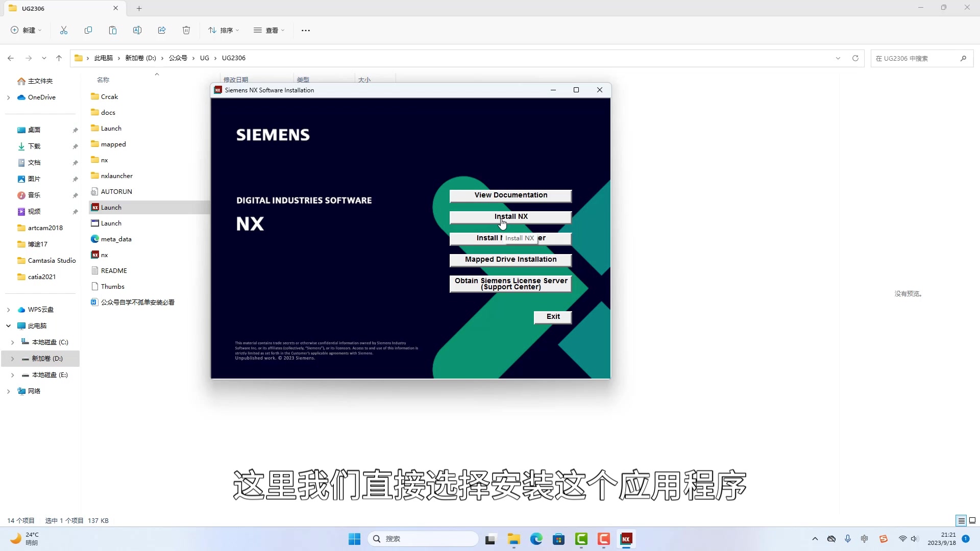Open Task View from the taskbar
Screen dimensions: 980x551
[x=491, y=539]
